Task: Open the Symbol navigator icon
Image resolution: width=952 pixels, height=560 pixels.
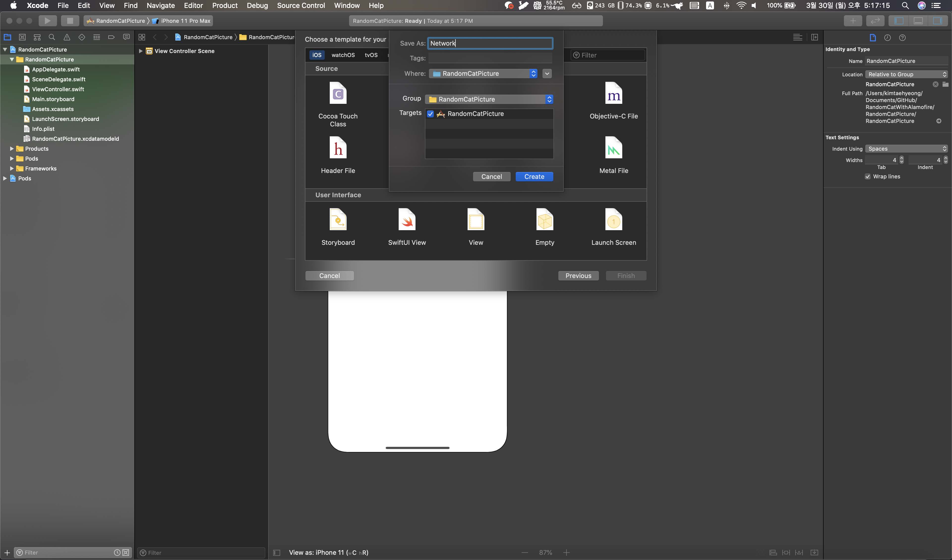Action: point(37,37)
